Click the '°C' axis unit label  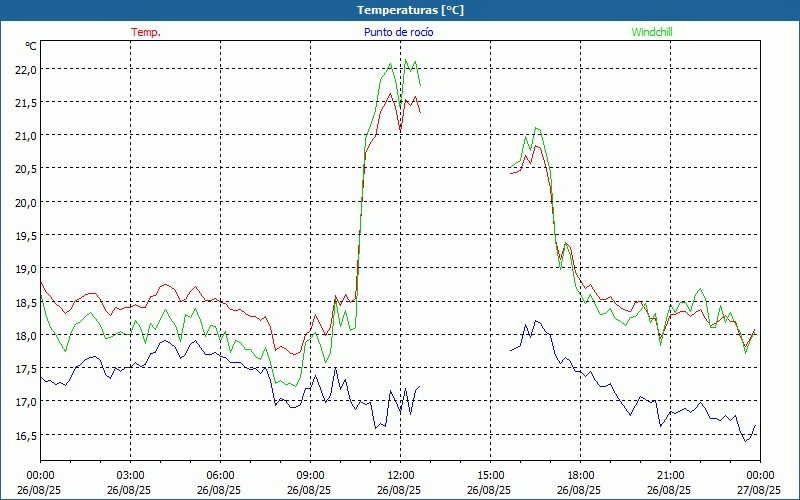31,46
